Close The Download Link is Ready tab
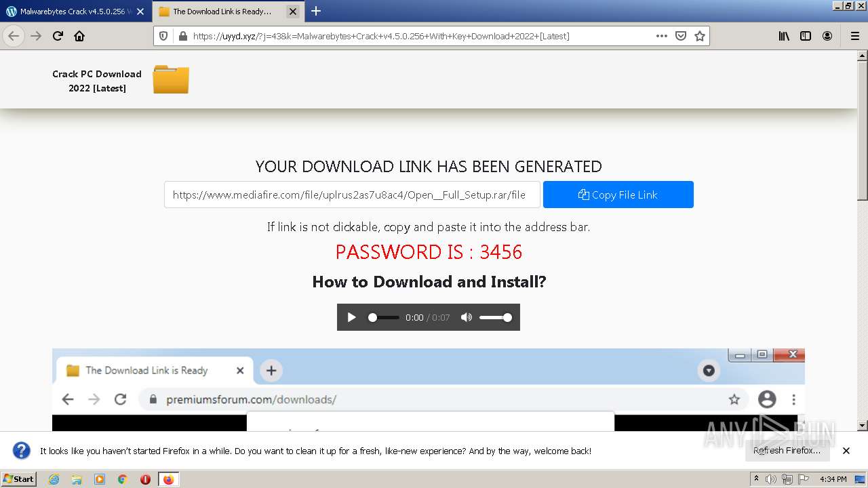Viewport: 868px width, 488px height. [292, 12]
